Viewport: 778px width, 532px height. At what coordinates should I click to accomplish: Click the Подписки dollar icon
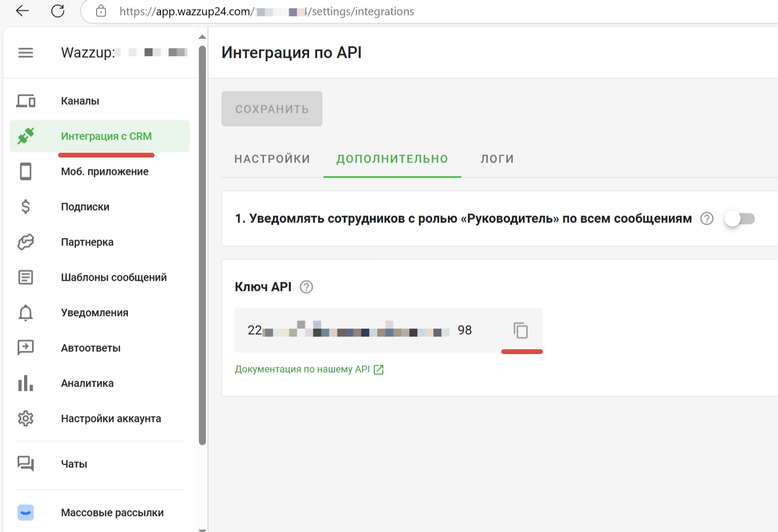coord(26,206)
